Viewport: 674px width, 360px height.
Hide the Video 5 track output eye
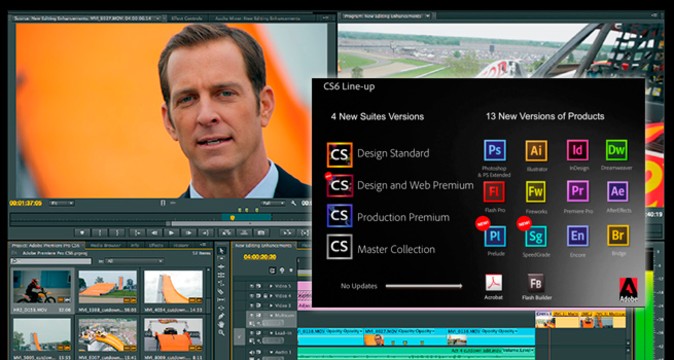[x=252, y=285]
